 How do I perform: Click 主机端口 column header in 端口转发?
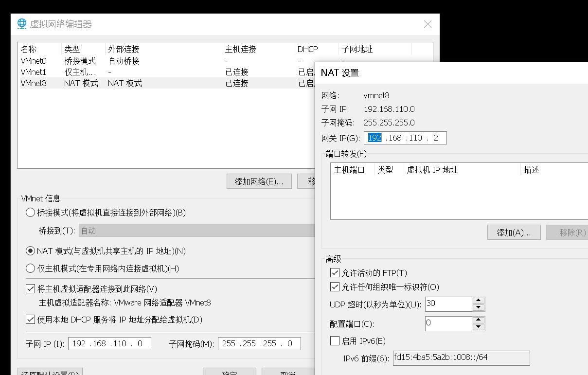tap(353, 170)
